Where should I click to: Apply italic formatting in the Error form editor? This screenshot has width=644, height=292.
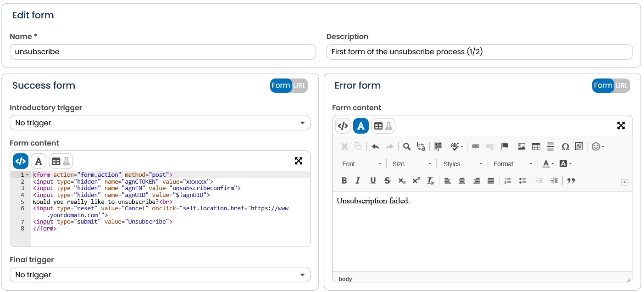tap(358, 181)
